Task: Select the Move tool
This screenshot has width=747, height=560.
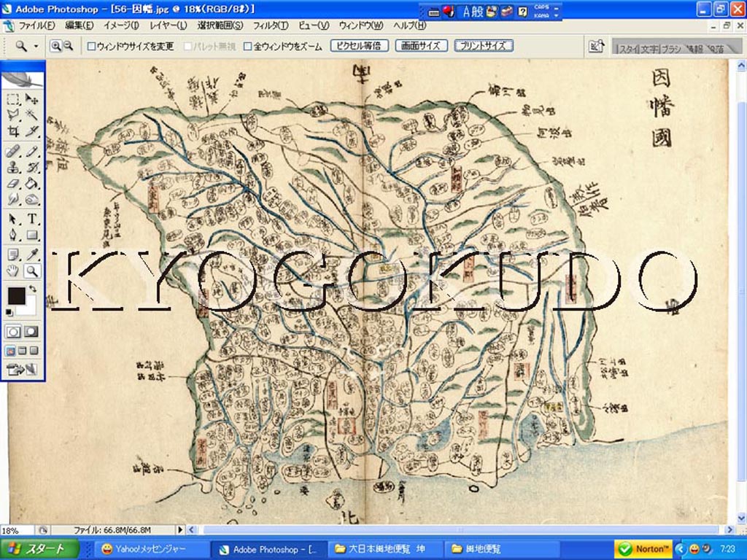Action: click(x=32, y=99)
